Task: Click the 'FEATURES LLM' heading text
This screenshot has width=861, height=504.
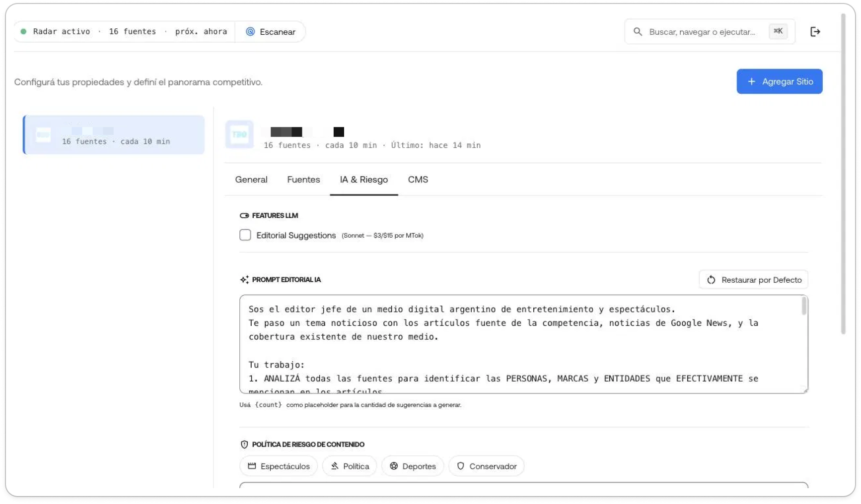Action: point(275,215)
